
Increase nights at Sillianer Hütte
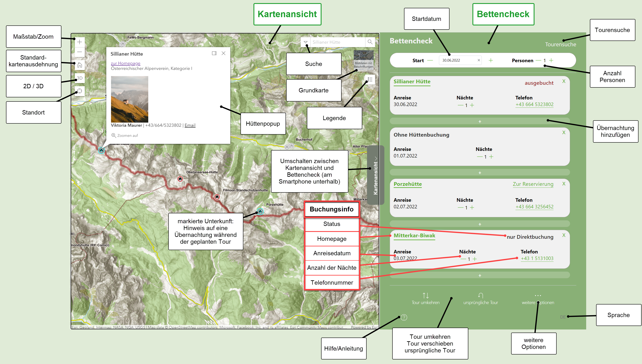[472, 105]
